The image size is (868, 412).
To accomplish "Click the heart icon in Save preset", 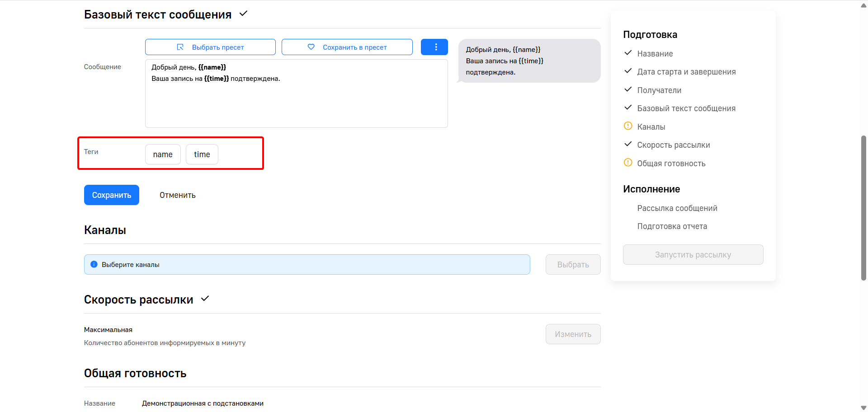I will 311,47.
